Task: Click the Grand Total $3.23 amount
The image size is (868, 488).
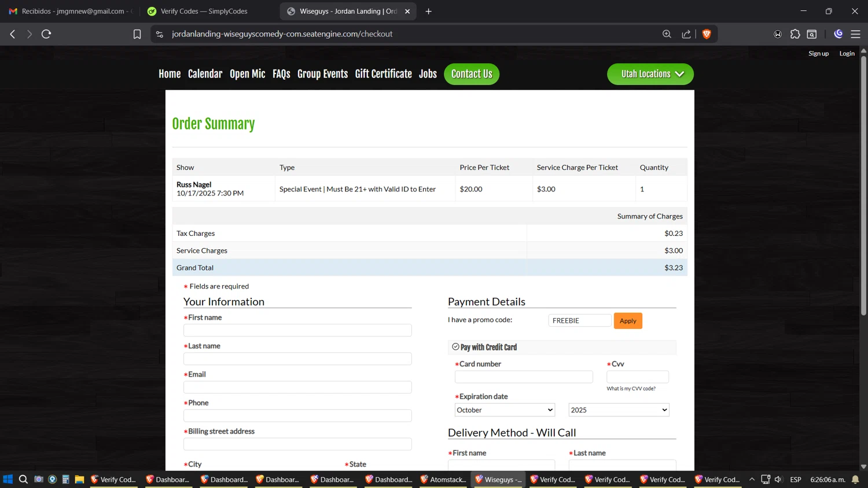Action: 674,268
